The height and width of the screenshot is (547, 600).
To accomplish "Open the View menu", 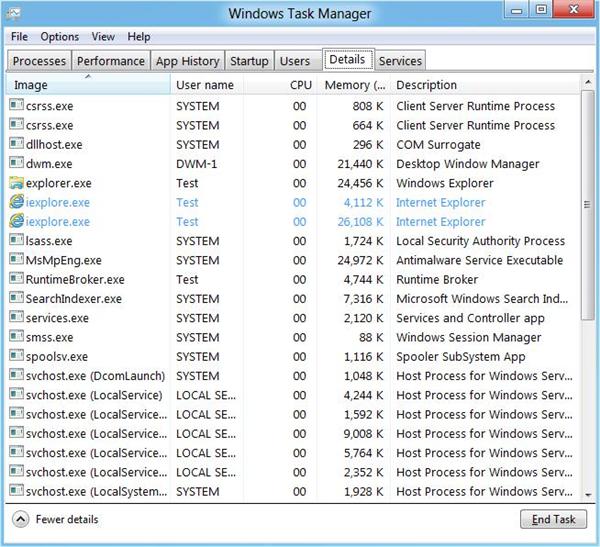I will pyautogui.click(x=103, y=37).
